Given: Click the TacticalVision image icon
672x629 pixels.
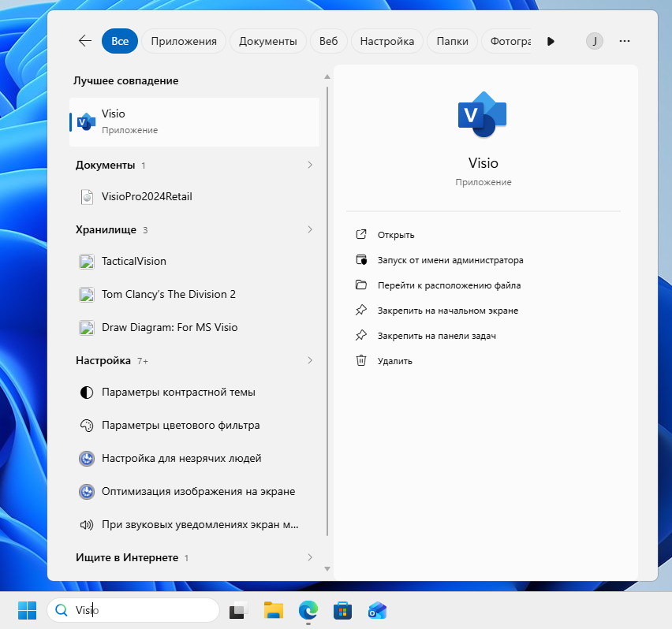Looking at the screenshot, I should 87,261.
